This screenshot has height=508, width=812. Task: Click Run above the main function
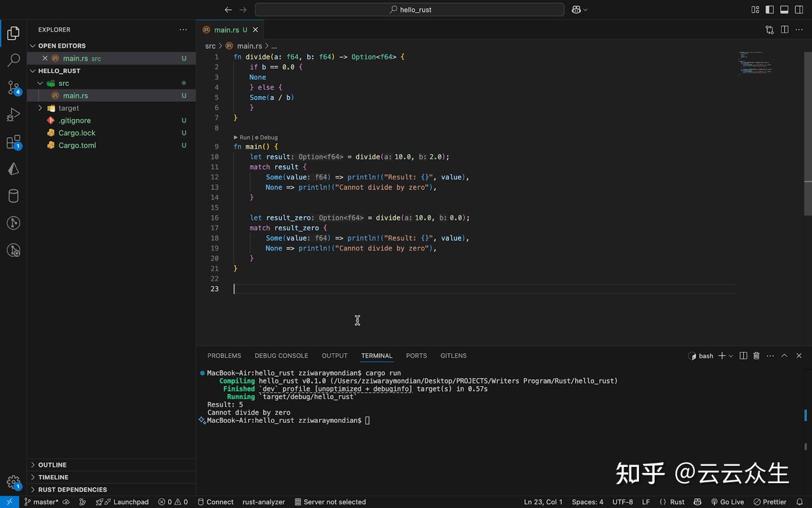244,137
